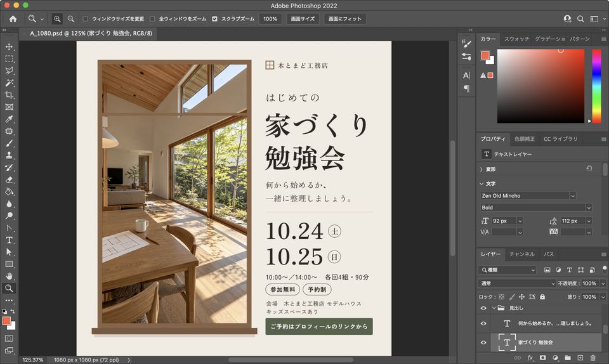
Task: Create a new adjustment layer
Action: click(x=556, y=358)
